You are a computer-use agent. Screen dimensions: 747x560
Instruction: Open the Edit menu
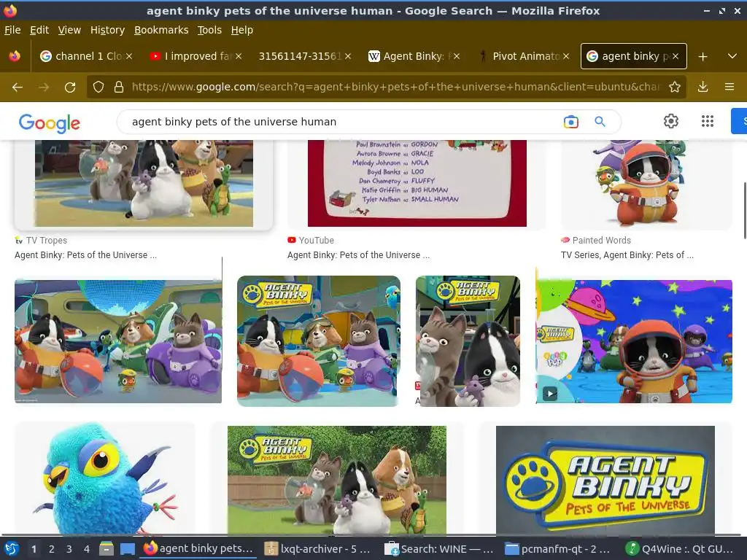(x=39, y=30)
